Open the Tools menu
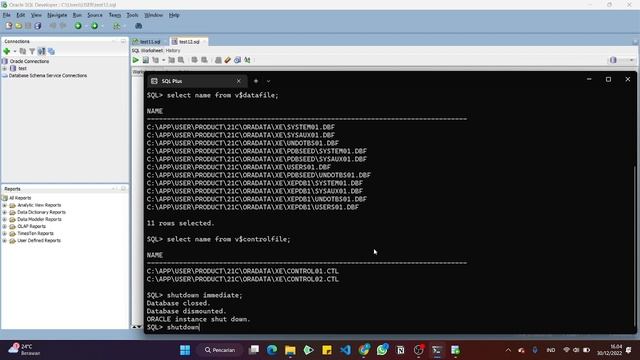Image resolution: width=640 pixels, height=360 pixels. 132,15
